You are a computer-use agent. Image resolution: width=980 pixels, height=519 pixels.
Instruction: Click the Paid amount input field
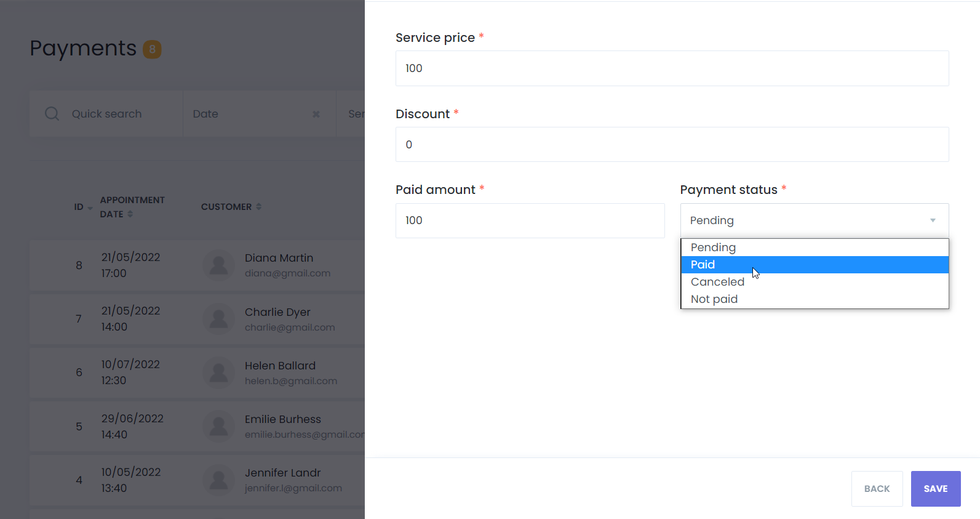pyautogui.click(x=530, y=220)
